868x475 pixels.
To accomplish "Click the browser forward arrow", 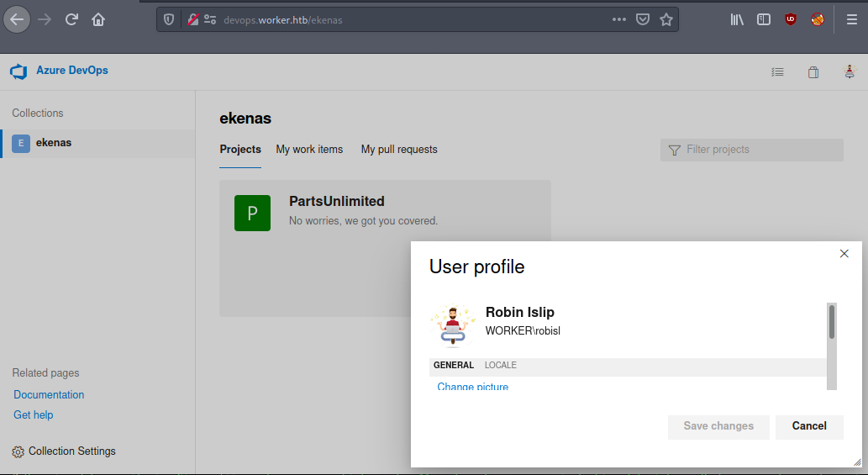I will (45, 20).
